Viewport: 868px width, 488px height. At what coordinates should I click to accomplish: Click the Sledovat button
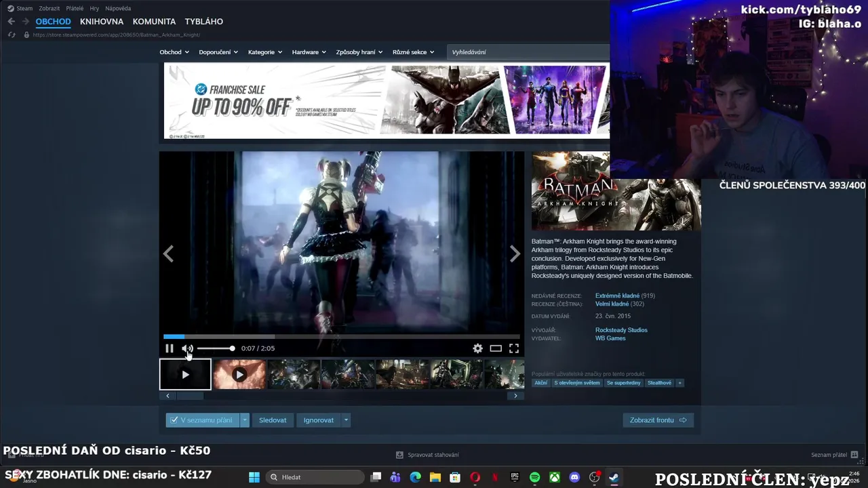273,420
